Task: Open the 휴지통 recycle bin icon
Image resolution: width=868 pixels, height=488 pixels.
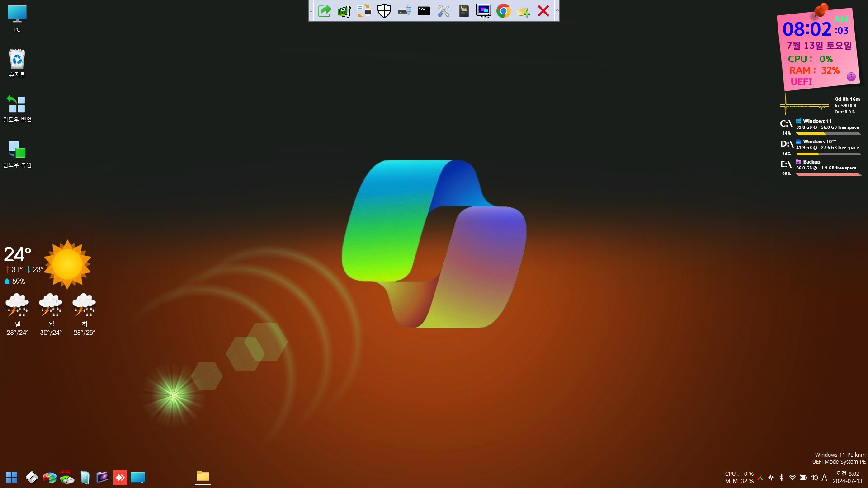Action: tap(17, 63)
